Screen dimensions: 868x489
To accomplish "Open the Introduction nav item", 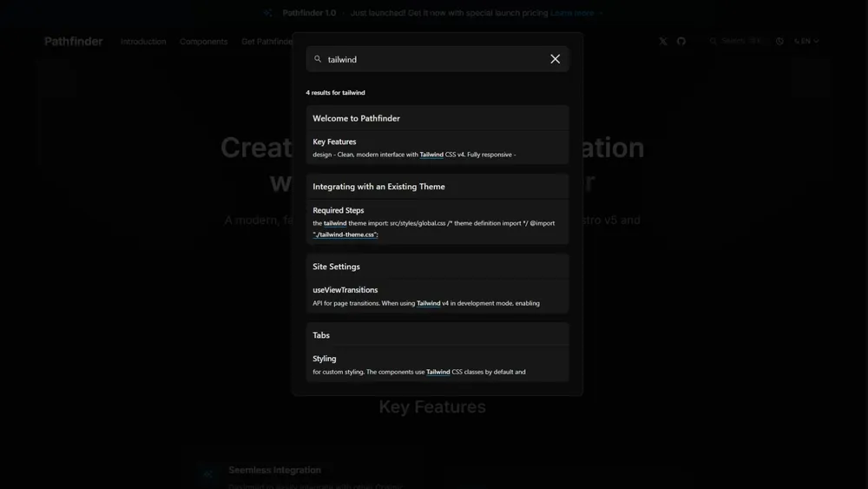I will pos(143,42).
